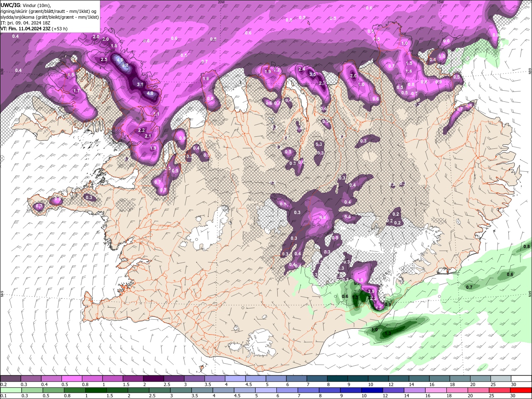The height and width of the screenshot is (399, 532).
Task: Click the snow legend swatch between 25 and 30
Action: (501, 378)
